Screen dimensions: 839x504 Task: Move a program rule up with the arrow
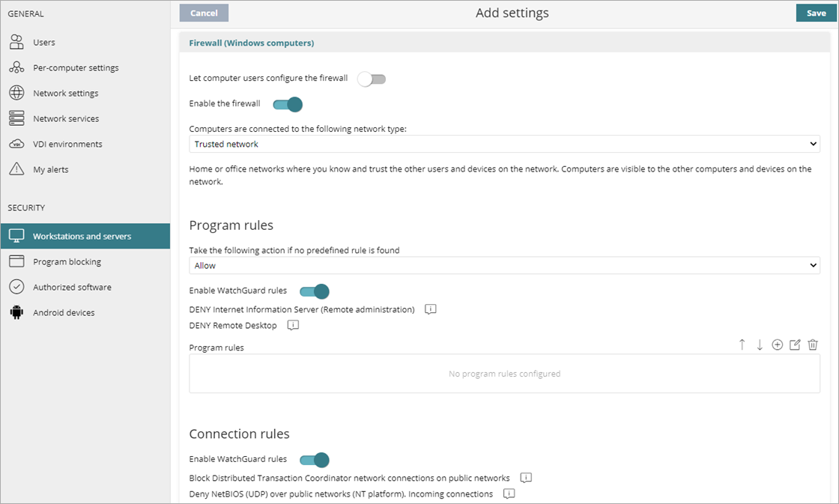pos(742,344)
